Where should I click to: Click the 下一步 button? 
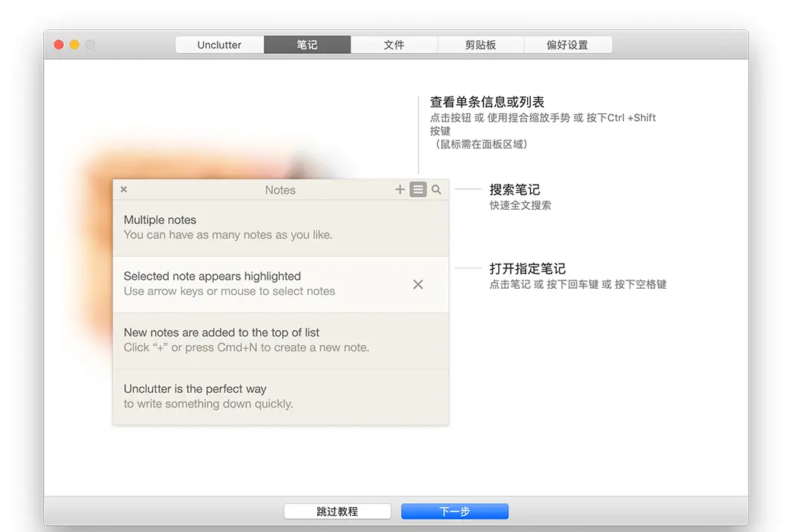455,511
